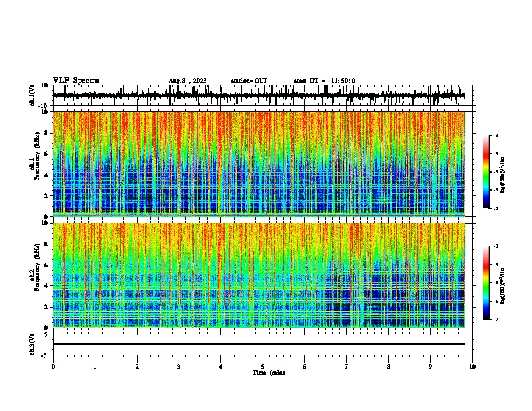
Task: Click the time axis tick label "10"
Action: [x=472, y=367]
